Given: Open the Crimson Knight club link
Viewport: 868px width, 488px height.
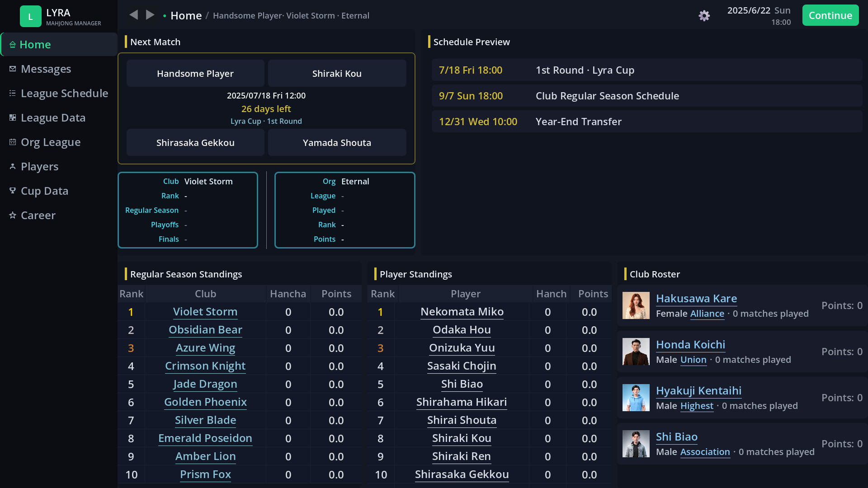Looking at the screenshot, I should (205, 366).
